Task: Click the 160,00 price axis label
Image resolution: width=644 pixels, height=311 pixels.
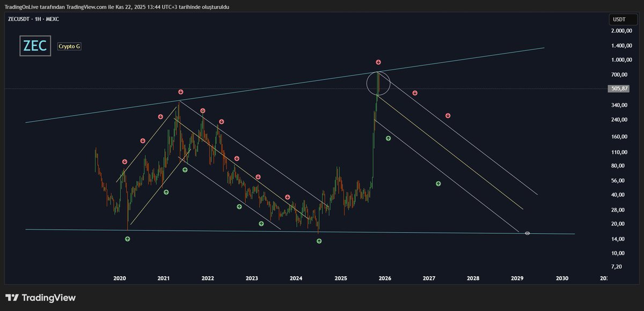Action: 620,137
